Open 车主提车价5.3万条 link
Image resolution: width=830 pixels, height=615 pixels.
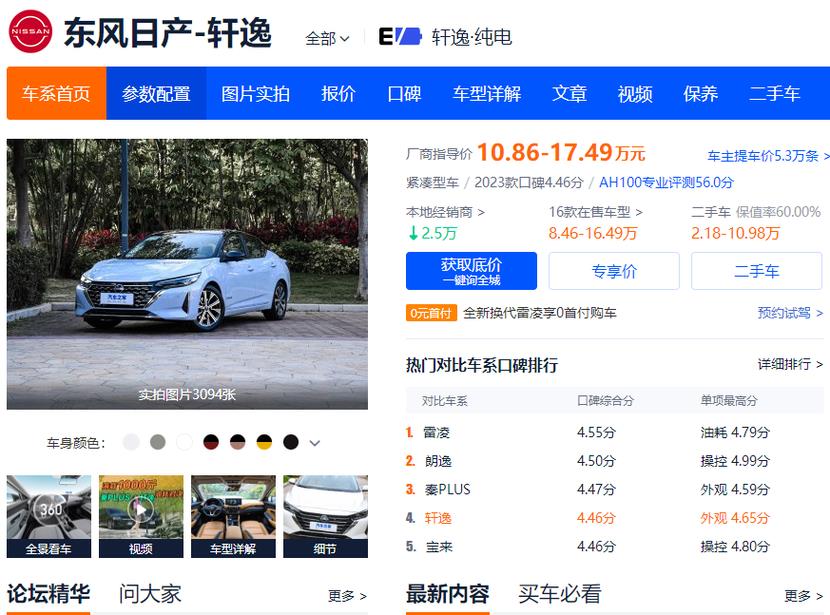[x=768, y=156]
